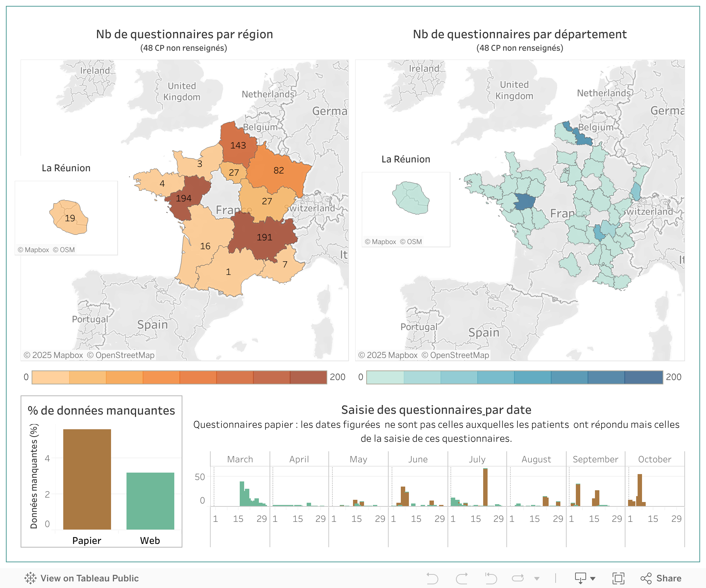Click the lightest swatch on blue legend
Viewport: 706px width, 588px height.
pos(385,377)
